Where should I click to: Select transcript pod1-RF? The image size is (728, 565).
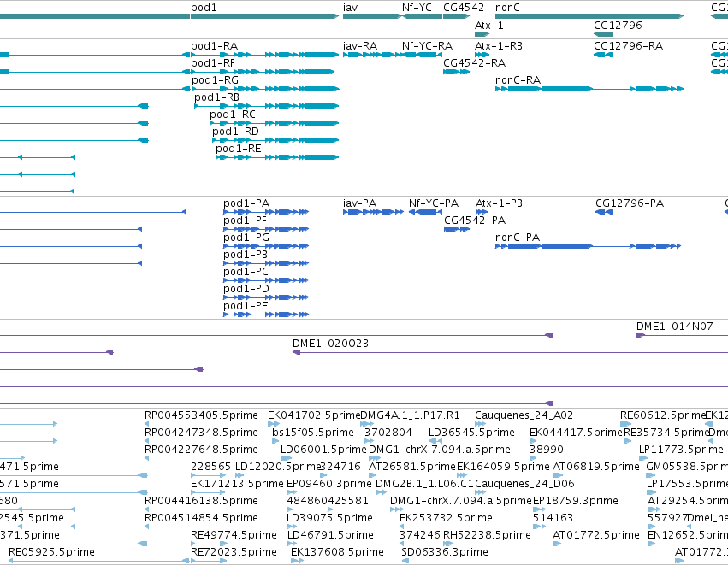(263, 72)
